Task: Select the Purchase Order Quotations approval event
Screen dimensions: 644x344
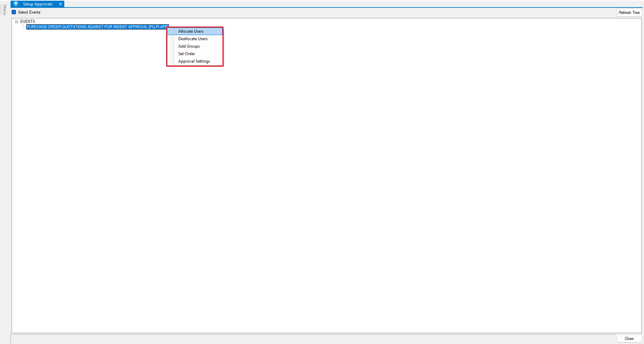Action: click(x=95, y=27)
